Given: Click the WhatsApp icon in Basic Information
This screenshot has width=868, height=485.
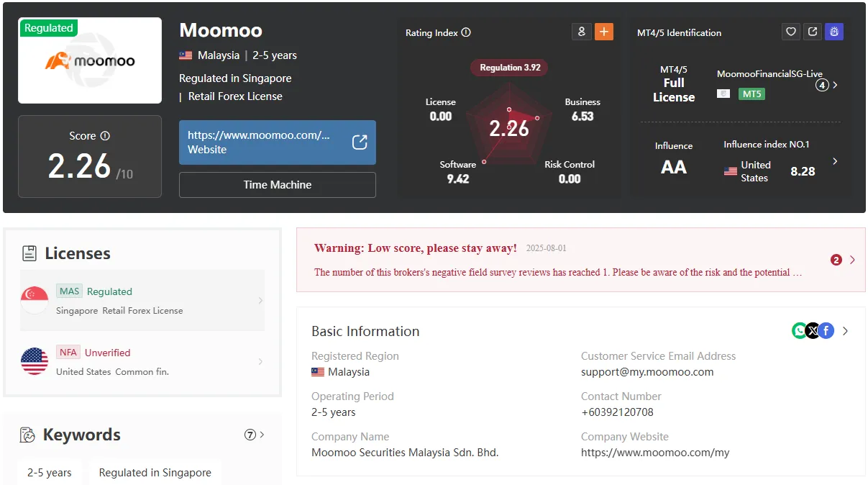Looking at the screenshot, I should [x=800, y=331].
